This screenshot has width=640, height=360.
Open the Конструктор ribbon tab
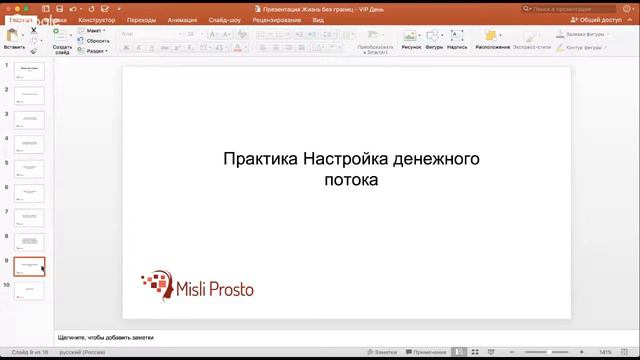97,20
